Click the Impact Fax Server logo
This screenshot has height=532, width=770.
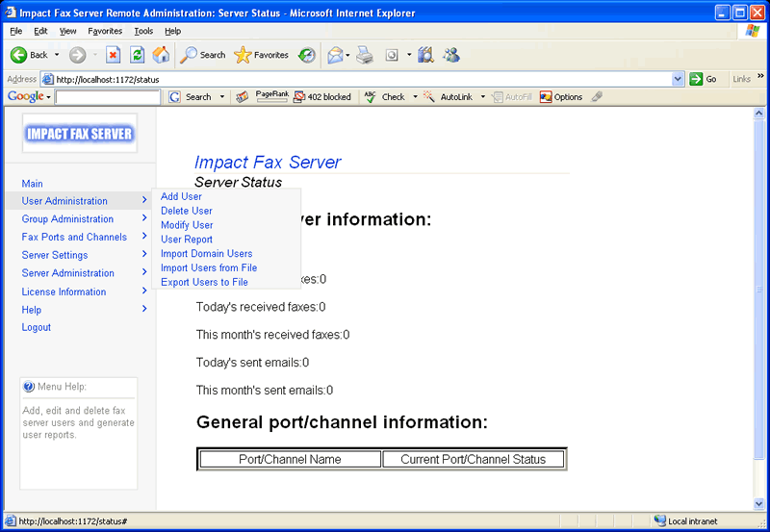(80, 134)
